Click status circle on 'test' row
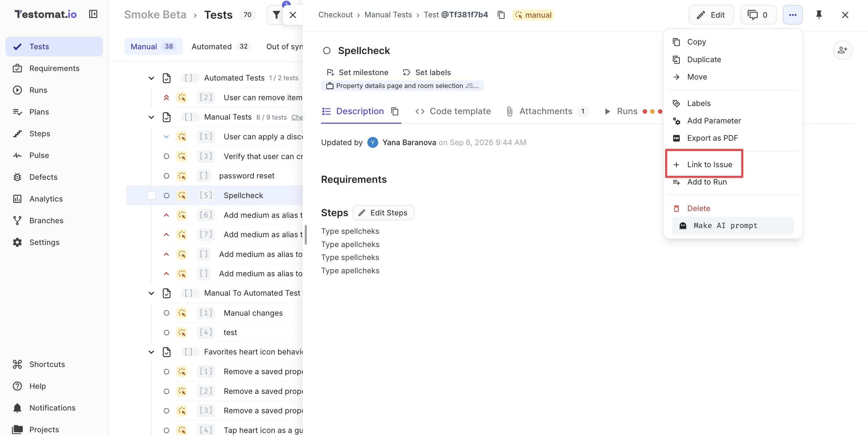The image size is (868, 435). (x=166, y=332)
